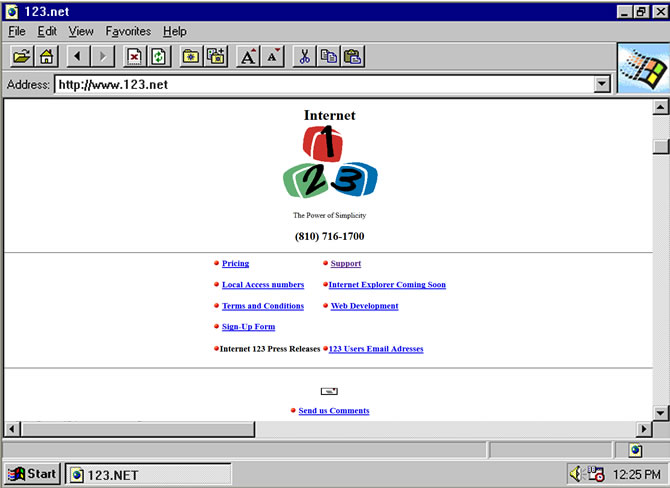
Task: Click the Internet heading text
Action: [x=329, y=115]
